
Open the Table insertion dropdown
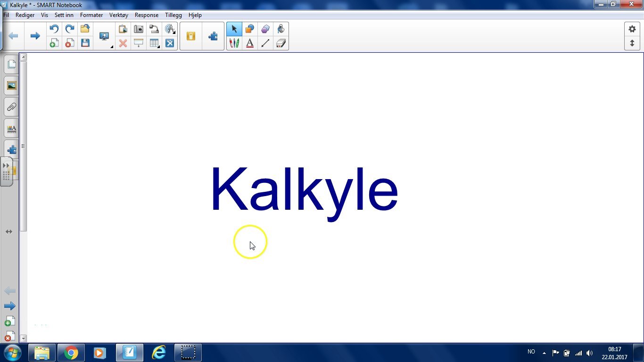pyautogui.click(x=158, y=46)
